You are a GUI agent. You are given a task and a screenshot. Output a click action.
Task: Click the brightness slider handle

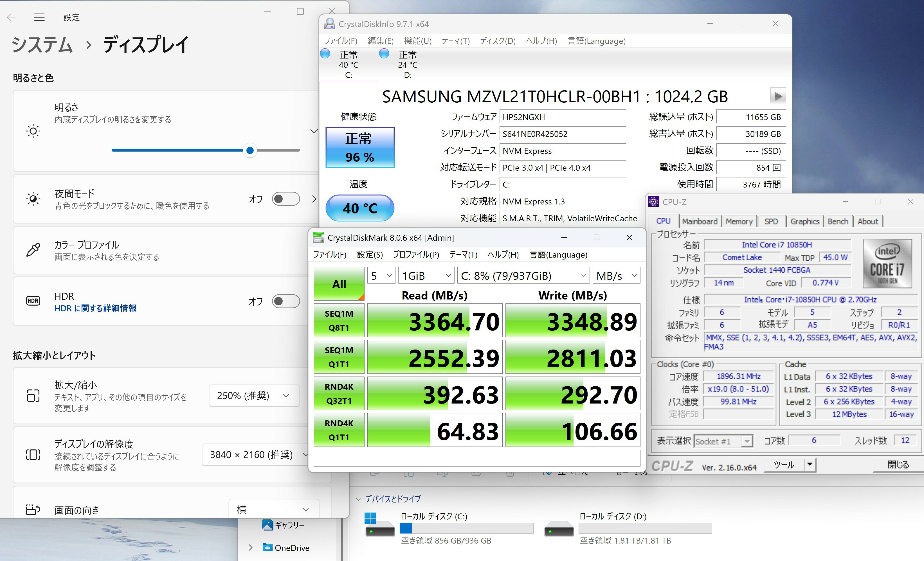click(x=250, y=150)
